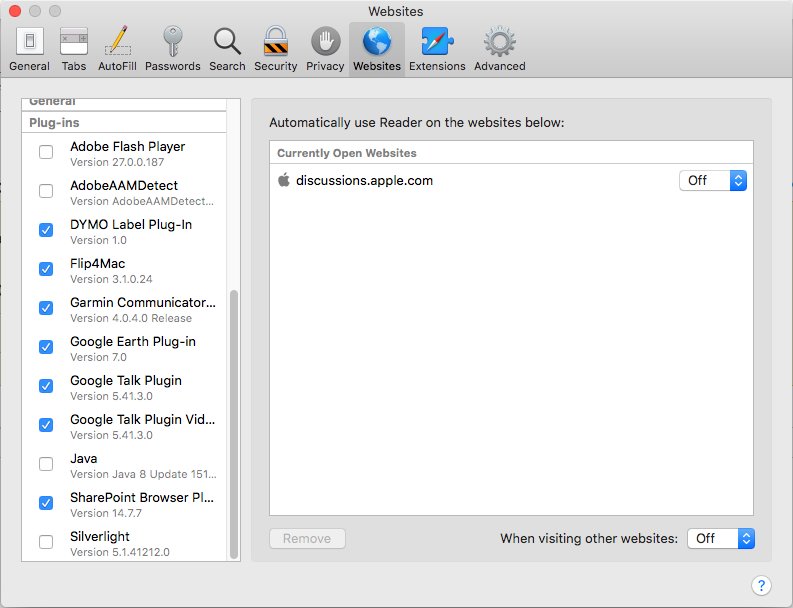Image resolution: width=793 pixels, height=608 pixels.
Task: Open the Passwords key icon
Action: tap(172, 48)
